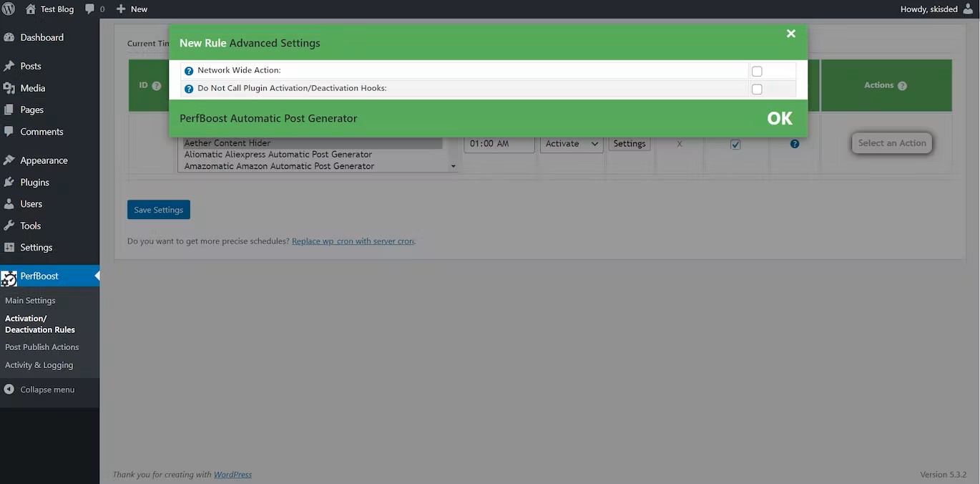
Task: Click the plugin list scroll-down arrow
Action: [453, 167]
